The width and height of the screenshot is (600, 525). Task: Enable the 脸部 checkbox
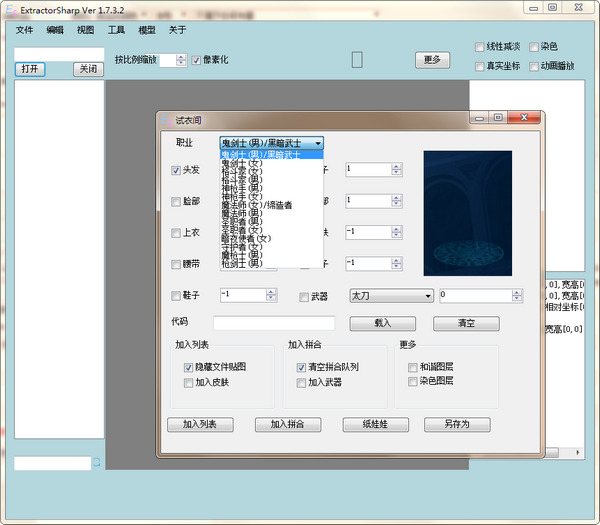coord(176,202)
